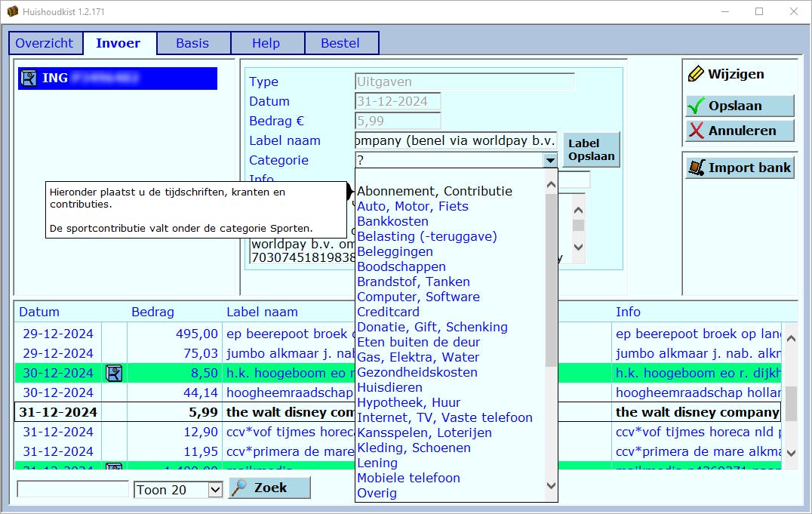The image size is (812, 514).
Task: Click the Huishoudkist app icon in title bar
Action: (x=13, y=11)
